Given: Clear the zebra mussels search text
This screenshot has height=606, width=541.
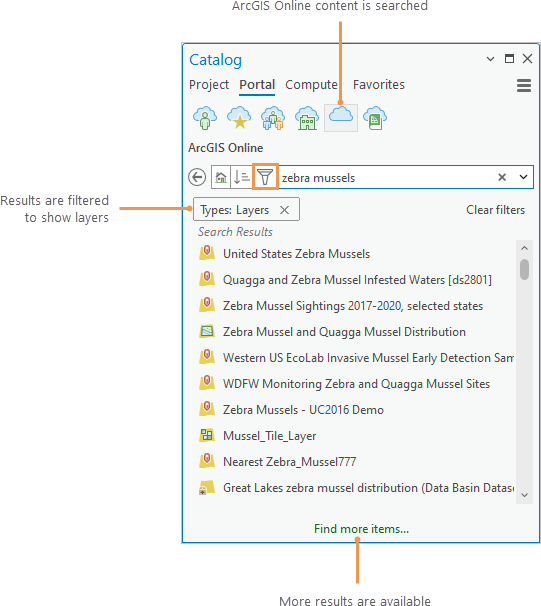Looking at the screenshot, I should [x=502, y=177].
